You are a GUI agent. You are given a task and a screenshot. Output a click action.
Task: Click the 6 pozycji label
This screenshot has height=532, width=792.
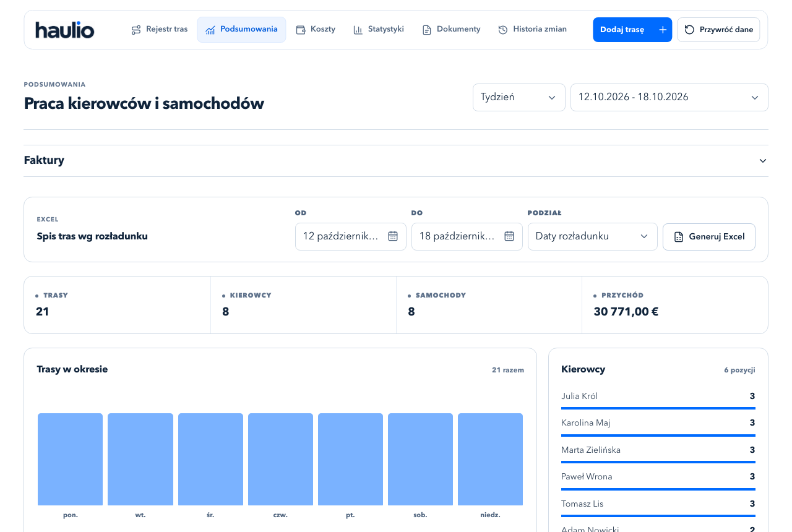click(x=739, y=371)
